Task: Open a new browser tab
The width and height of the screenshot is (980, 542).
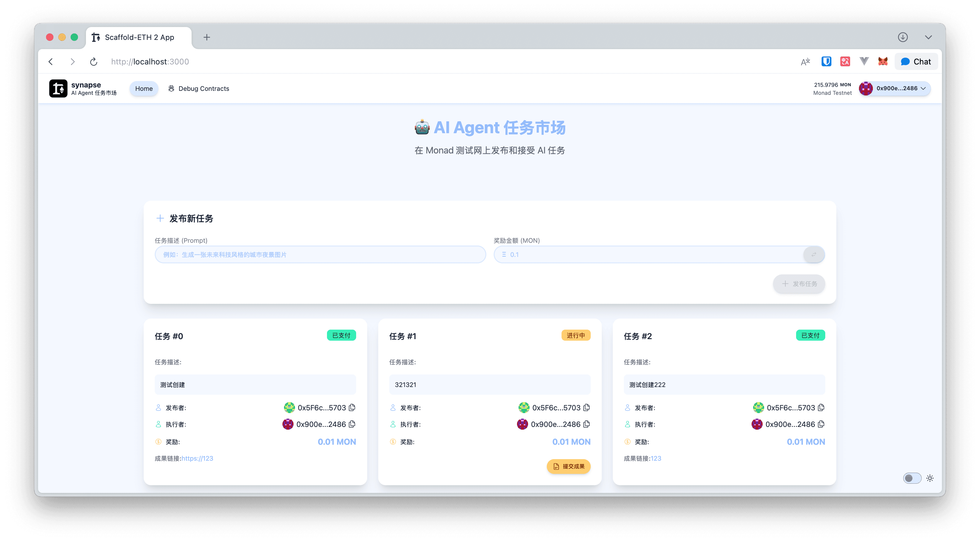Action: [x=207, y=37]
